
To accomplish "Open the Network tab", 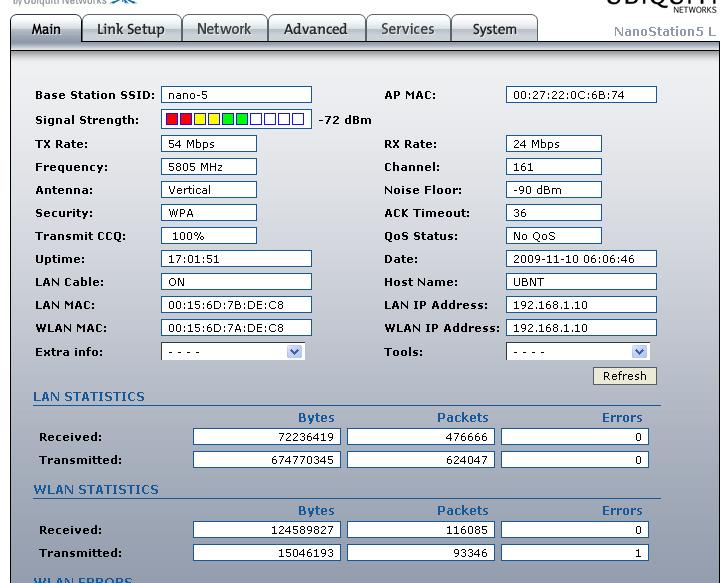I will (x=224, y=29).
